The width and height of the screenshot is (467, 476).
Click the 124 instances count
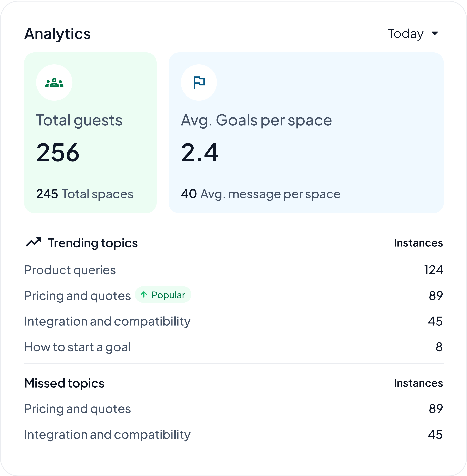click(x=434, y=270)
